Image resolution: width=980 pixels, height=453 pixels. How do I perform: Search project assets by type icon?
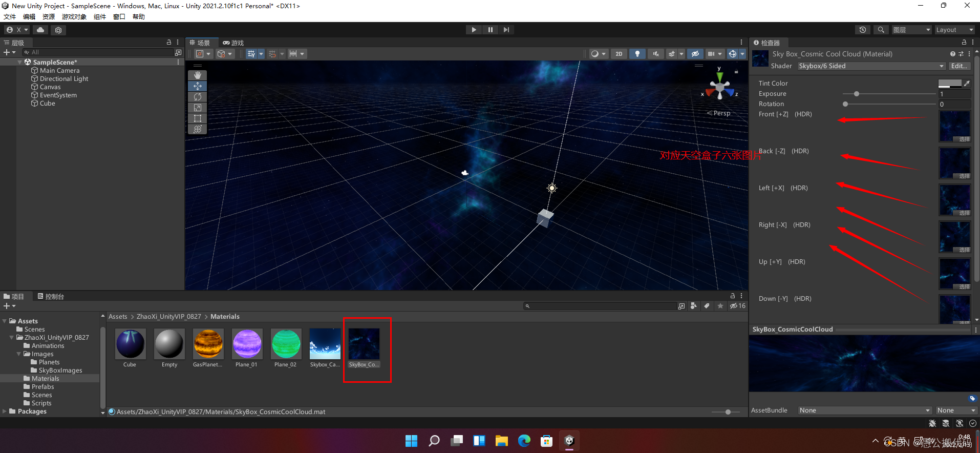tap(693, 306)
